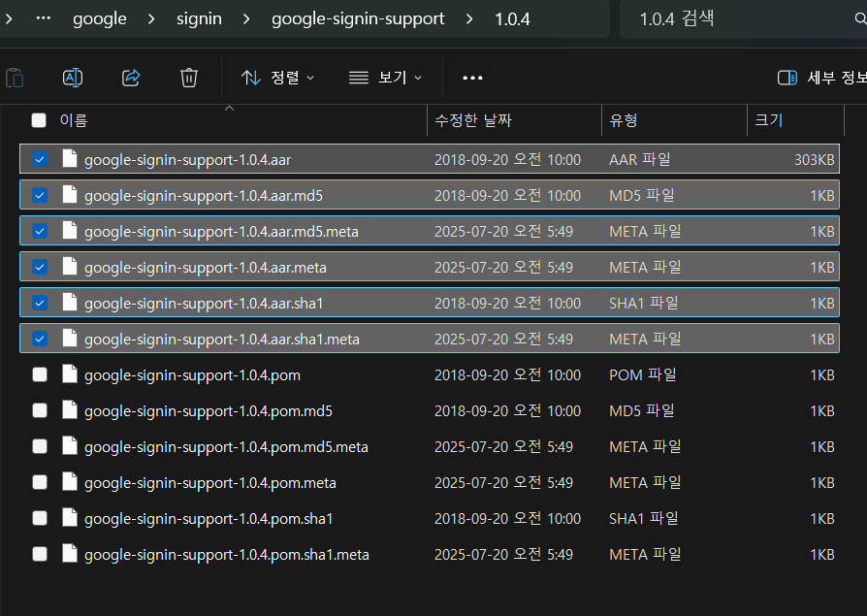Select file name google-signin-support-1.0.4.pom
Image resolution: width=867 pixels, height=616 pixels.
click(192, 375)
